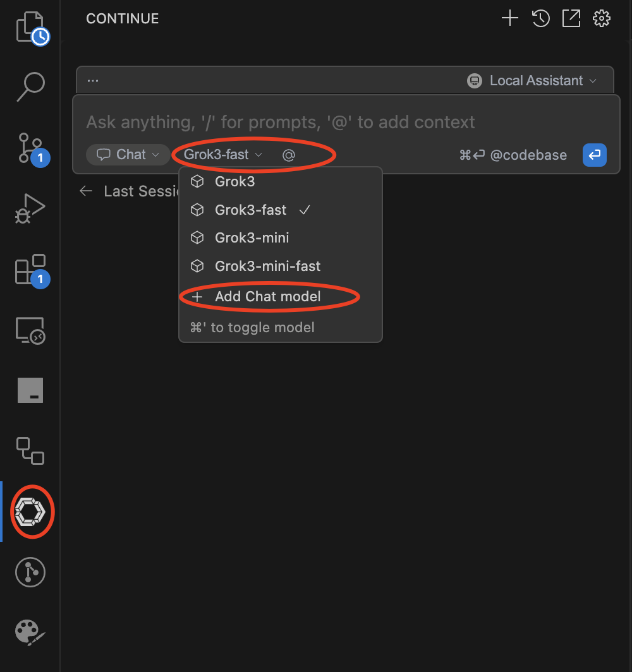Click the Continue extension icon
The height and width of the screenshot is (672, 632).
coord(29,512)
